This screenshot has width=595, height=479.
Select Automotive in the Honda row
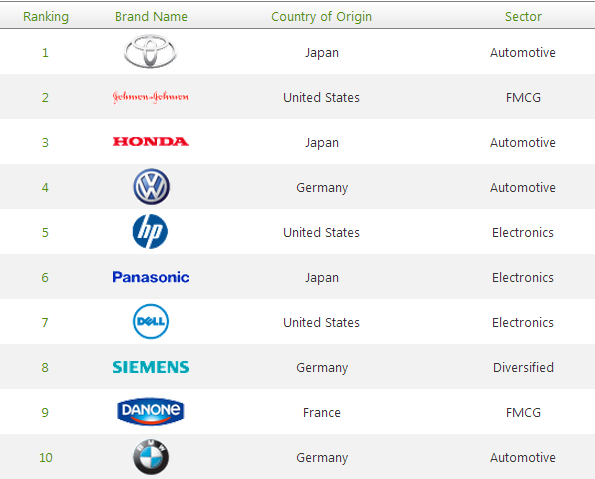click(523, 142)
